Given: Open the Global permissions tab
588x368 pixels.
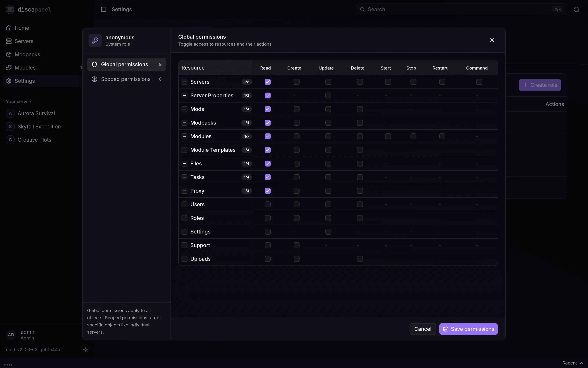Looking at the screenshot, I should tap(127, 65).
